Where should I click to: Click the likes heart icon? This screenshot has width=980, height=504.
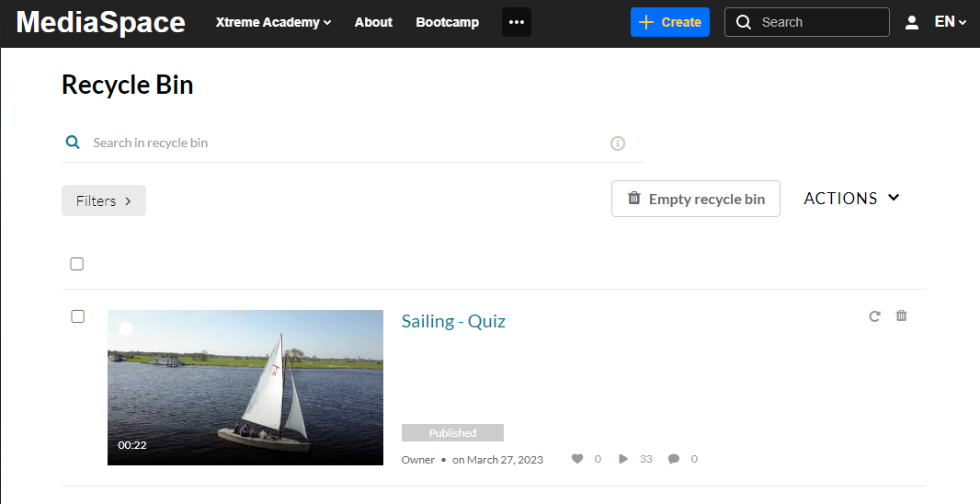[x=577, y=459]
